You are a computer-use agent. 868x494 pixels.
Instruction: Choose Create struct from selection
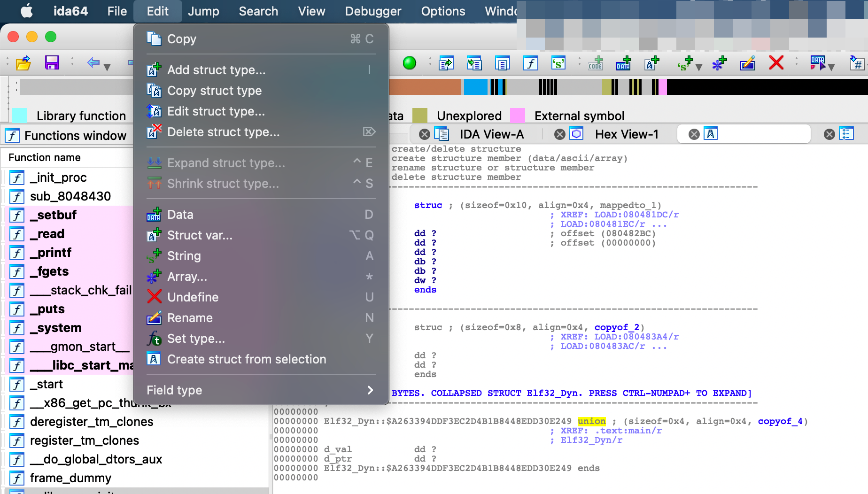pos(261,359)
